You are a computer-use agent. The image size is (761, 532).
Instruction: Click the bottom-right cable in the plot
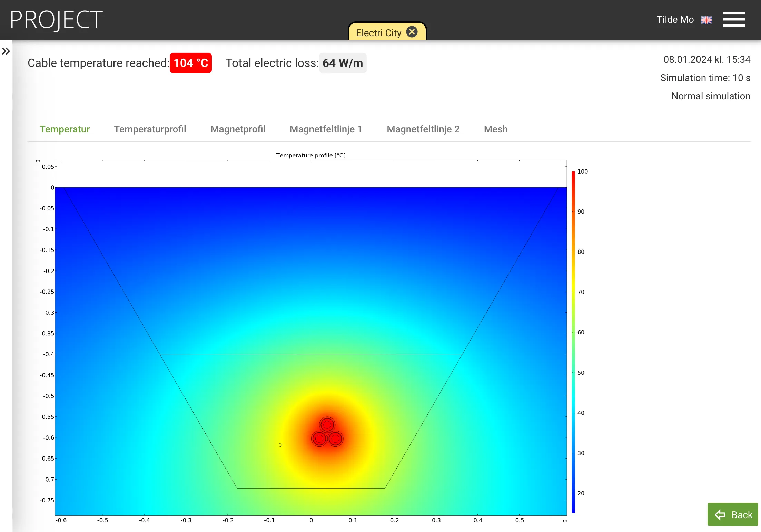335,439
